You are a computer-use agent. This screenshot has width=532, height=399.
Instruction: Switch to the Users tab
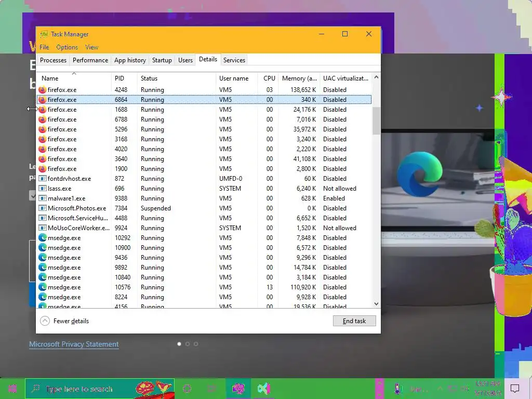(x=185, y=60)
